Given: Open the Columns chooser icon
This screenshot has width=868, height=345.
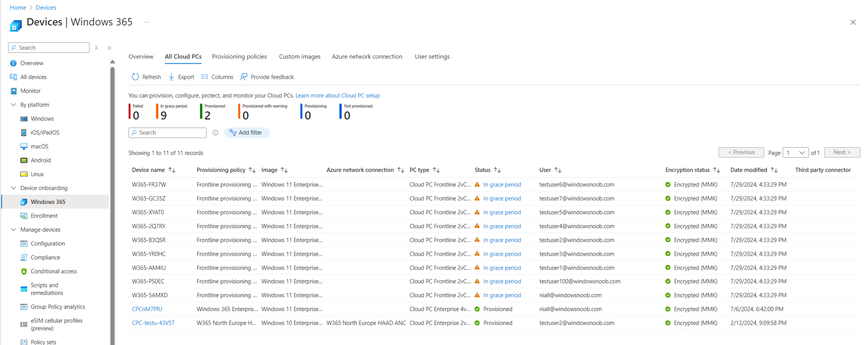Looking at the screenshot, I should 205,77.
